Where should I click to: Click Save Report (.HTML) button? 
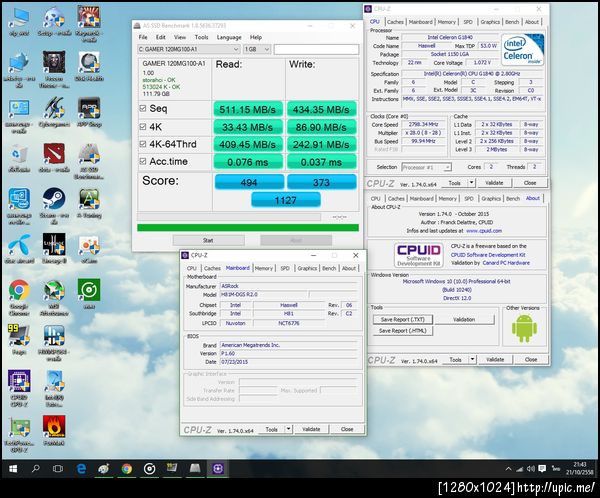[403, 331]
